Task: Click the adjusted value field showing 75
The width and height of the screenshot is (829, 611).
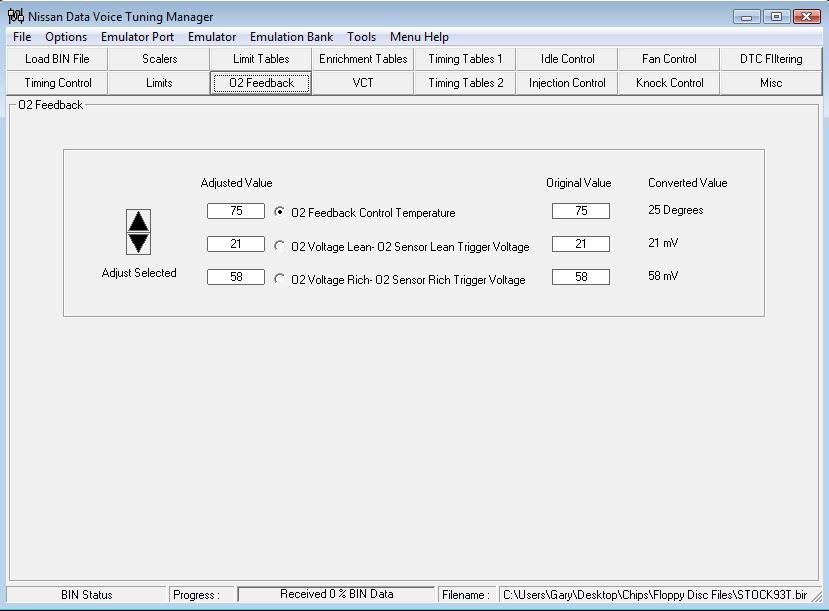Action: pyautogui.click(x=236, y=211)
